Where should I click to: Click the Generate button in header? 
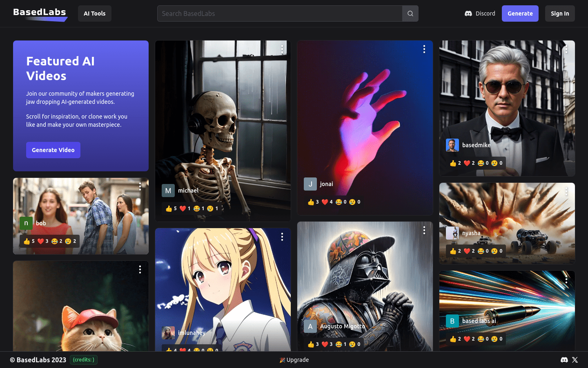click(520, 13)
